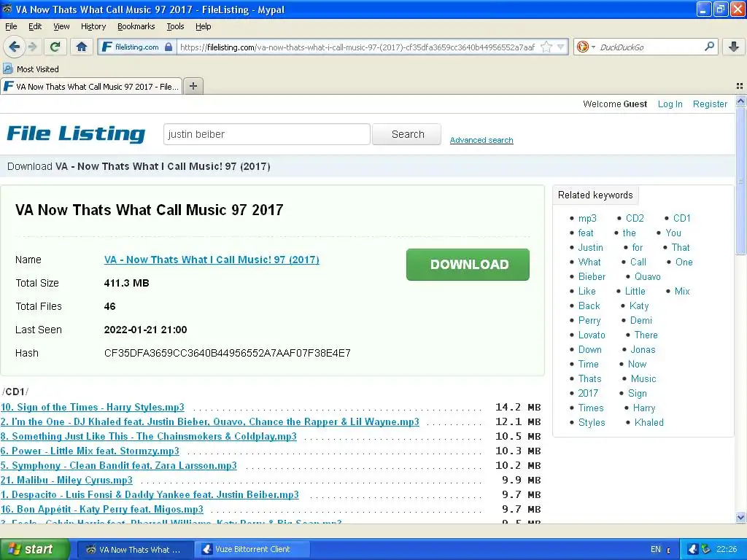The image size is (747, 560).
Task: Click the mp3 related keyword
Action: tap(587, 218)
